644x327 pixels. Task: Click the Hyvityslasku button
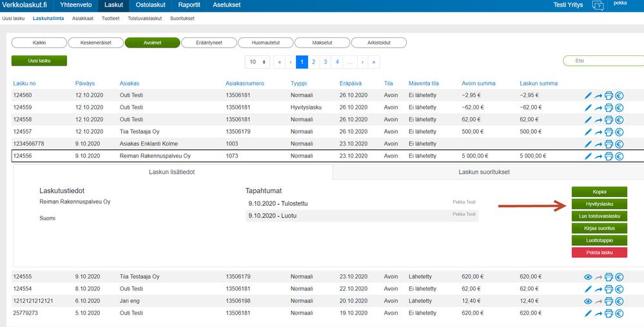(x=599, y=203)
